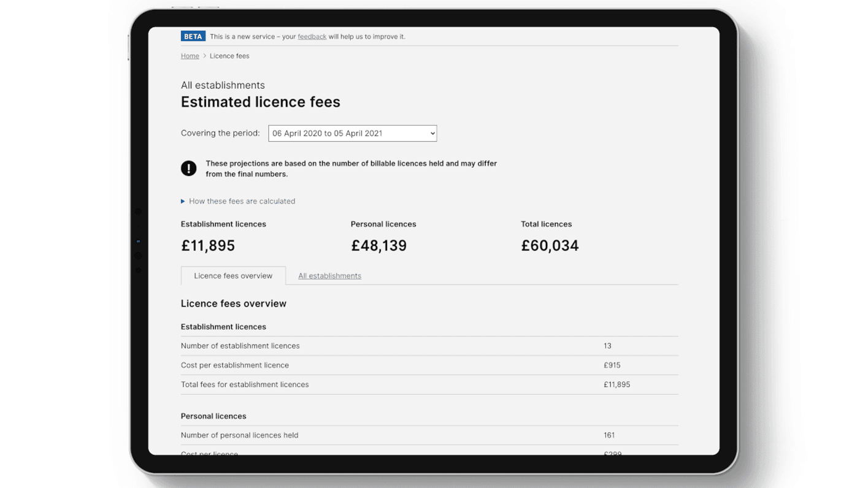Click the £915 cost value
The image size is (868, 488).
pos(612,365)
